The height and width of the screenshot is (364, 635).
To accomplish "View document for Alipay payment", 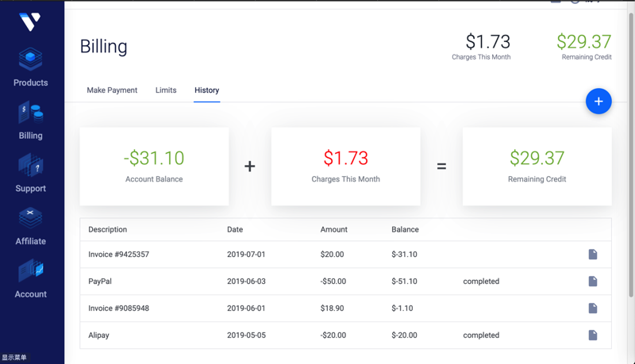I will coord(593,335).
